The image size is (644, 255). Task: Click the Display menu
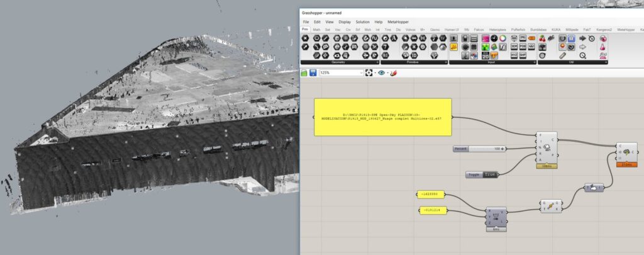point(345,21)
